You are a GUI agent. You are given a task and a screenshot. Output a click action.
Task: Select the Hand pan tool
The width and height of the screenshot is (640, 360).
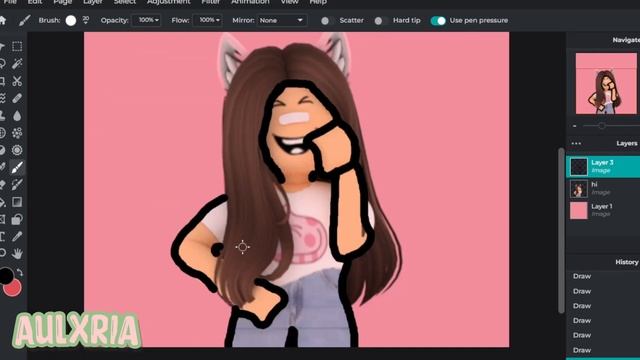[17, 253]
